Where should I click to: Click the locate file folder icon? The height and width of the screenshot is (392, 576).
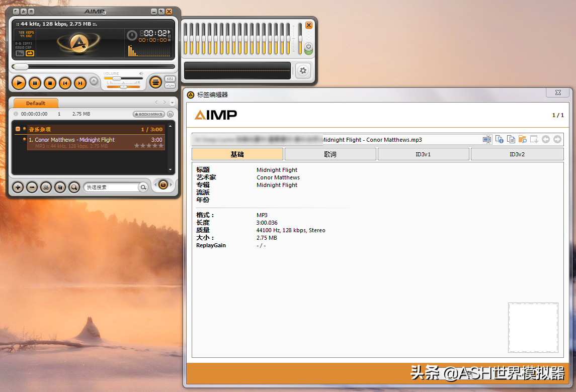(x=522, y=139)
